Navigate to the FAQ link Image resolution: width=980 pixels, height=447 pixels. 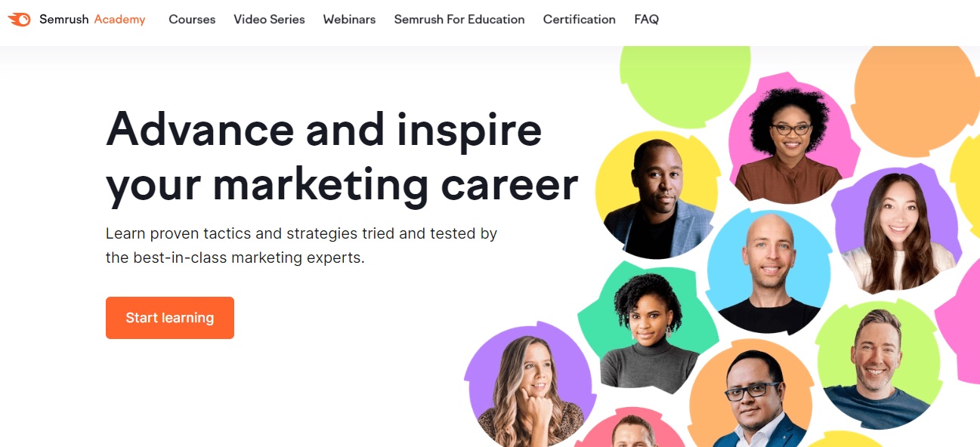647,20
